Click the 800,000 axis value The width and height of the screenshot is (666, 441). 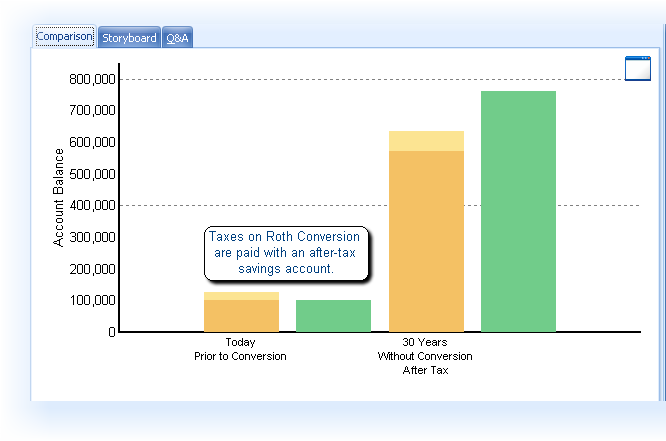click(x=89, y=79)
